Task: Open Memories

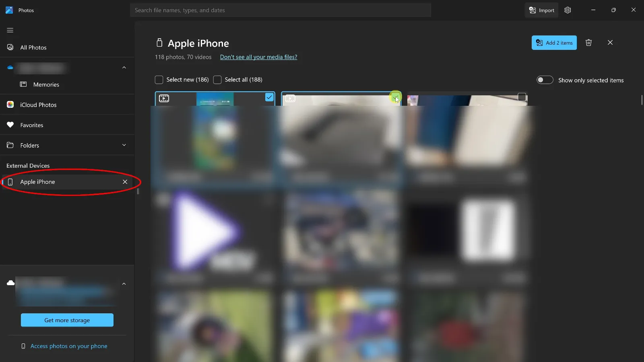Action: tap(46, 84)
